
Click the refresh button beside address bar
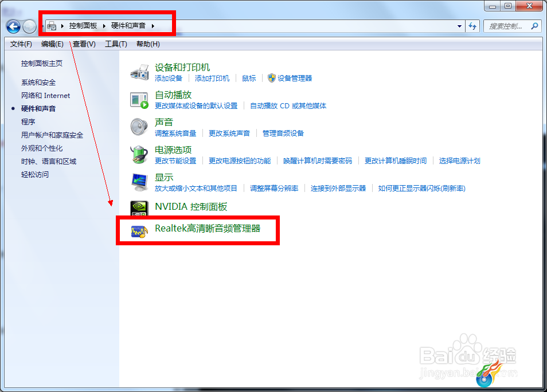click(x=472, y=26)
